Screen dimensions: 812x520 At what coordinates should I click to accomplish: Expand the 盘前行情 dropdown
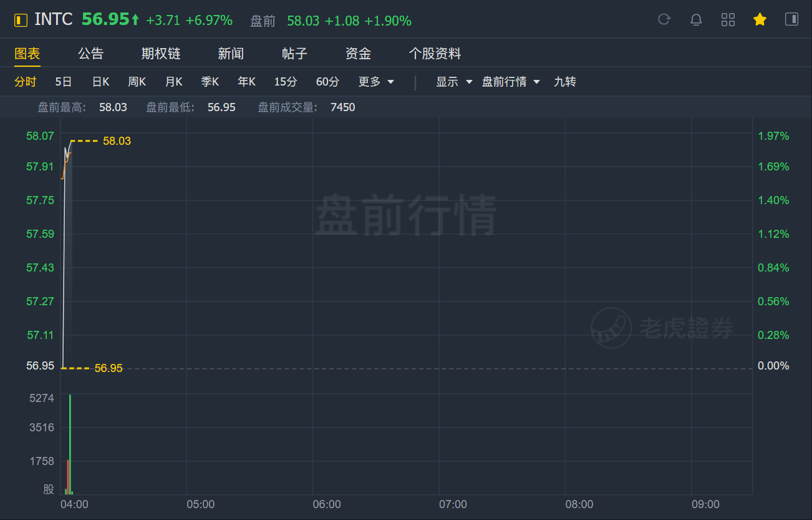click(x=511, y=82)
